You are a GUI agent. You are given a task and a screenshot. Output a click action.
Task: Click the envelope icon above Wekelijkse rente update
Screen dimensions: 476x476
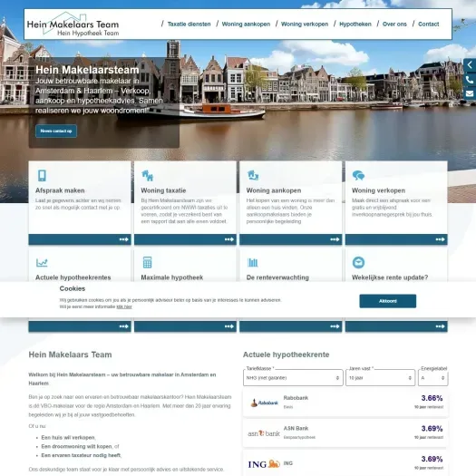click(358, 262)
